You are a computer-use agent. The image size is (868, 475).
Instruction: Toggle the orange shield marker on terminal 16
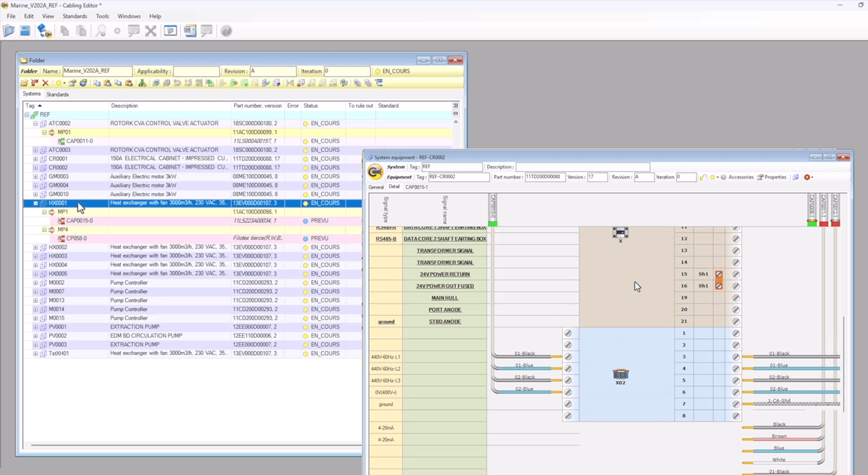(x=719, y=286)
